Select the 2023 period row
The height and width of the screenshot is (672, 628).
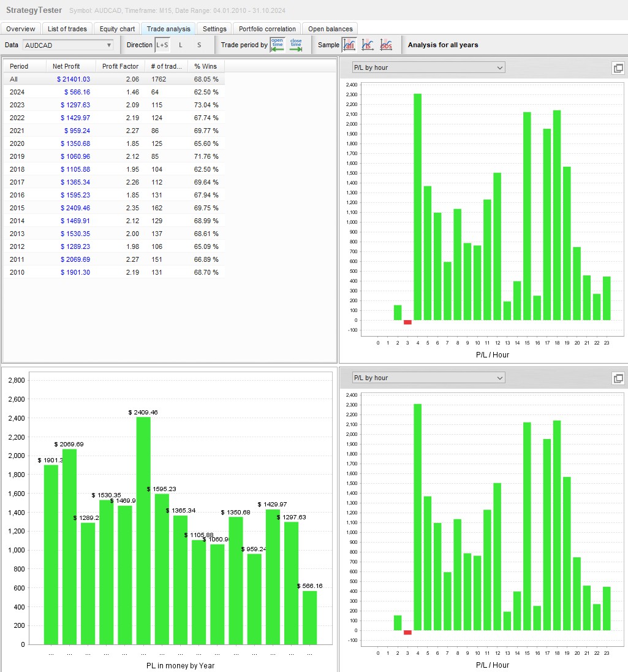tap(114, 105)
